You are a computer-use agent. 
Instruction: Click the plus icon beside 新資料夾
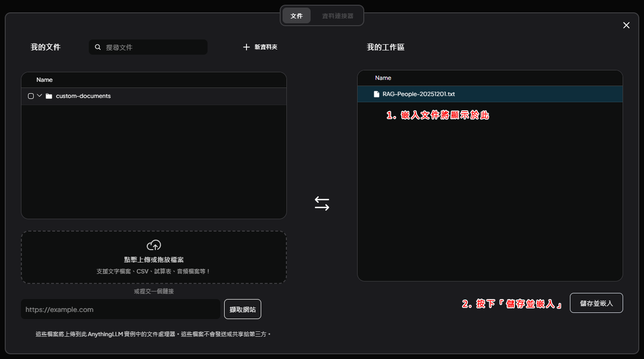click(246, 47)
